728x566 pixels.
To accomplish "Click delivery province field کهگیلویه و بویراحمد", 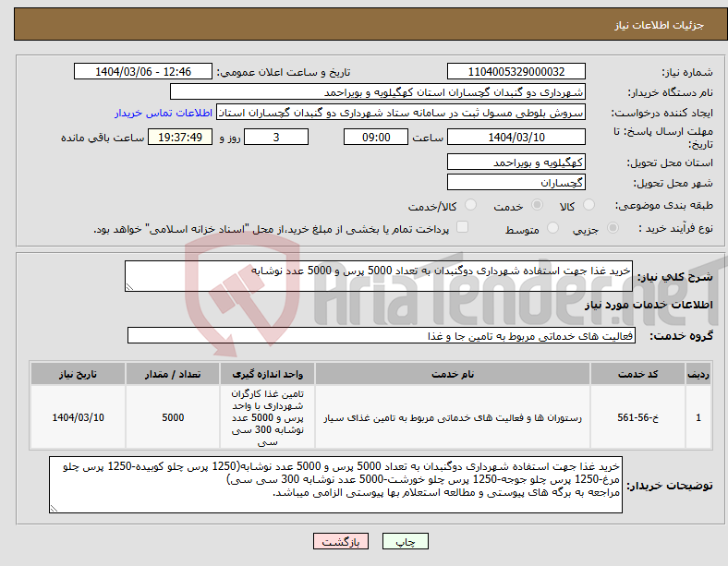I will [x=516, y=162].
